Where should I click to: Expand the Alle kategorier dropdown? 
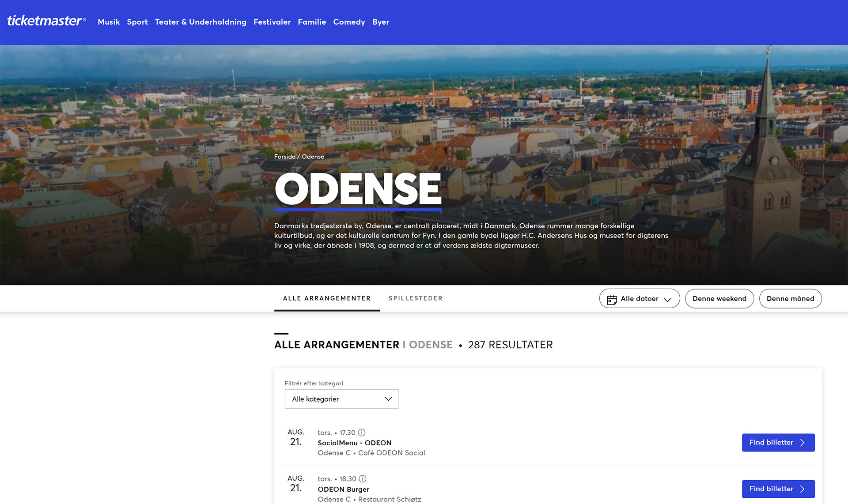(x=342, y=399)
